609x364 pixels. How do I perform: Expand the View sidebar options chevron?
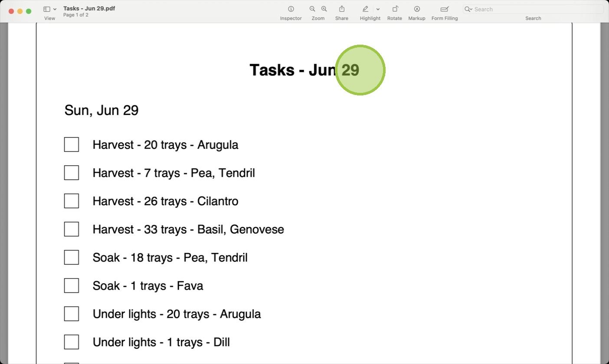(x=55, y=9)
